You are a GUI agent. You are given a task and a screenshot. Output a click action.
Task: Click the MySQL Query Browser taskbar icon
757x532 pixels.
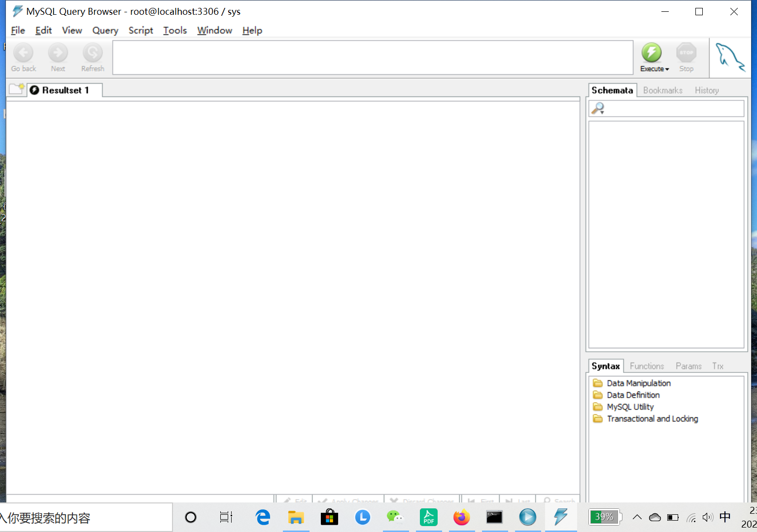click(x=560, y=517)
